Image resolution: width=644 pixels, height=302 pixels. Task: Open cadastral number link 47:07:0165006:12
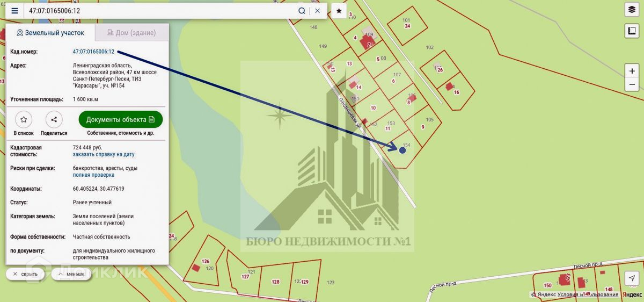(93, 52)
